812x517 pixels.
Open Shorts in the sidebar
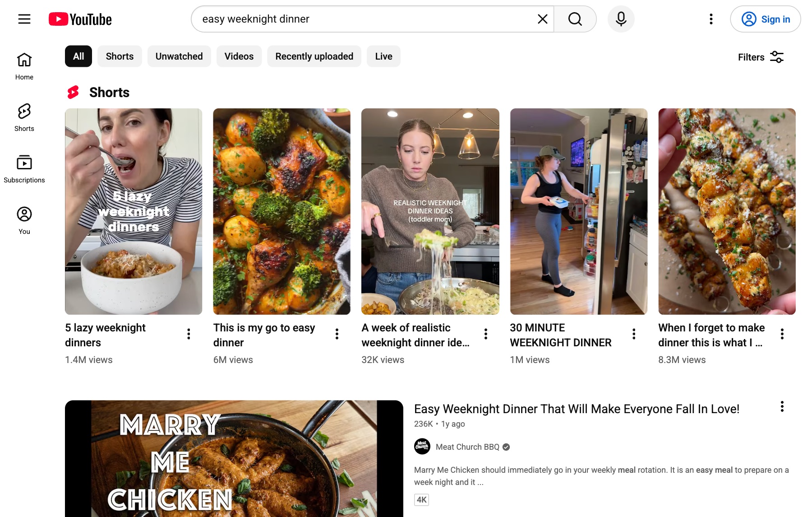pyautogui.click(x=24, y=118)
